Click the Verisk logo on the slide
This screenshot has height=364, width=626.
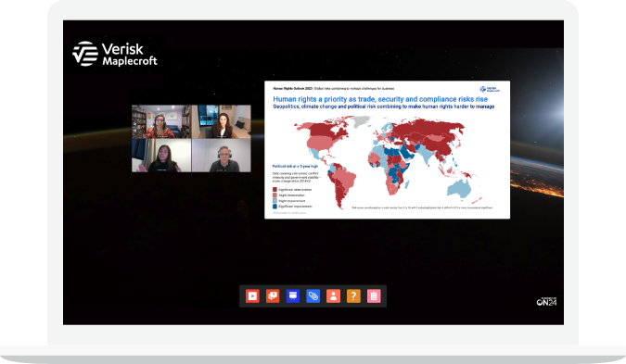coord(490,89)
